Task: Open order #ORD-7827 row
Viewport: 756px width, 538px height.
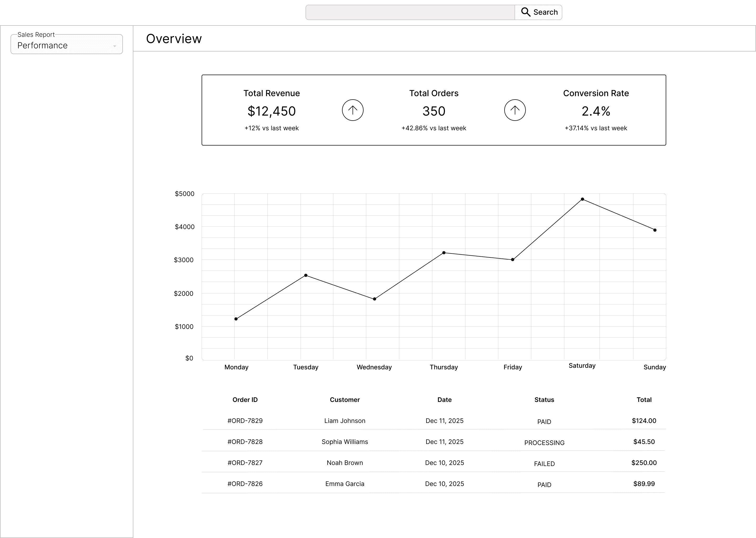Action: pos(245,462)
